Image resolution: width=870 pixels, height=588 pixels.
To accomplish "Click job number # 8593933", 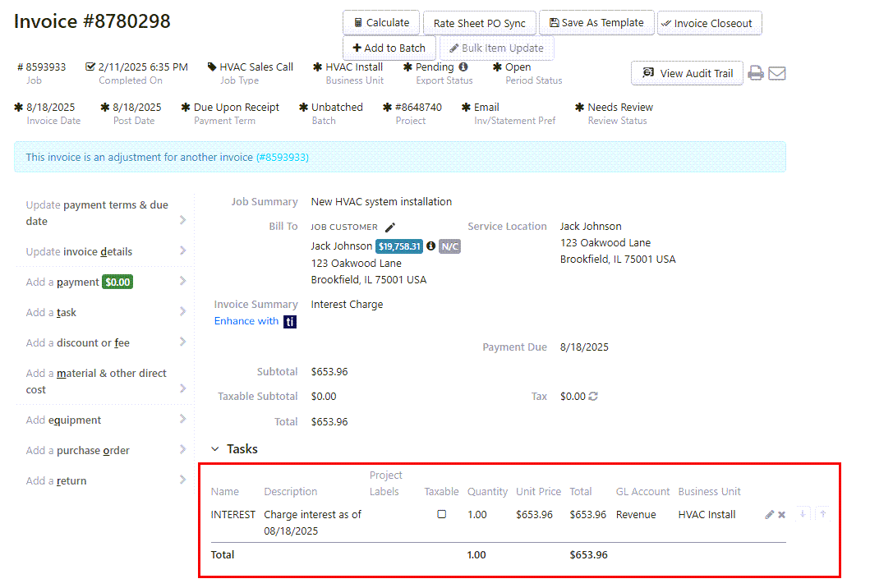I will (42, 67).
